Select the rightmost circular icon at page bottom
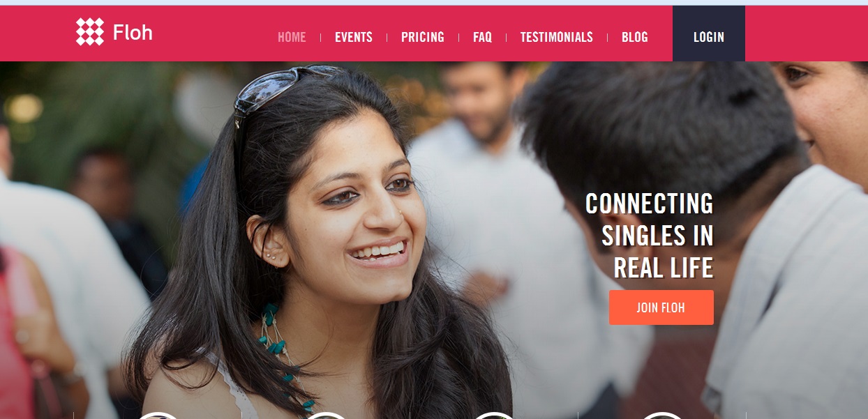Screen dimensions: 868x419 pyautogui.click(x=662, y=416)
